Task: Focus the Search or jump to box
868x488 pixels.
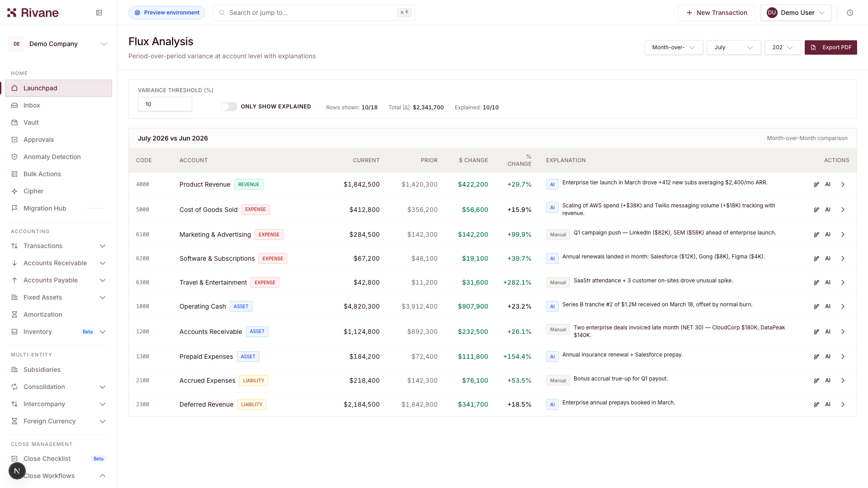Action: tap(313, 13)
